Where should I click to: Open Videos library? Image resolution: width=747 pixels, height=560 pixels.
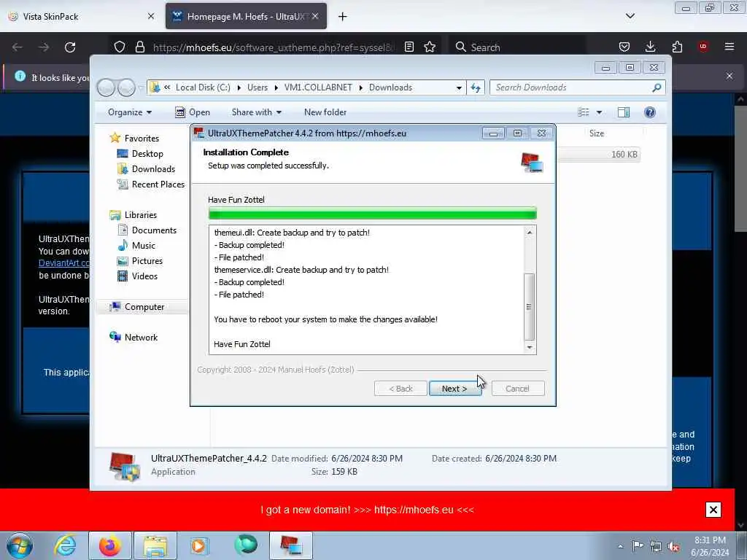[x=137, y=276]
